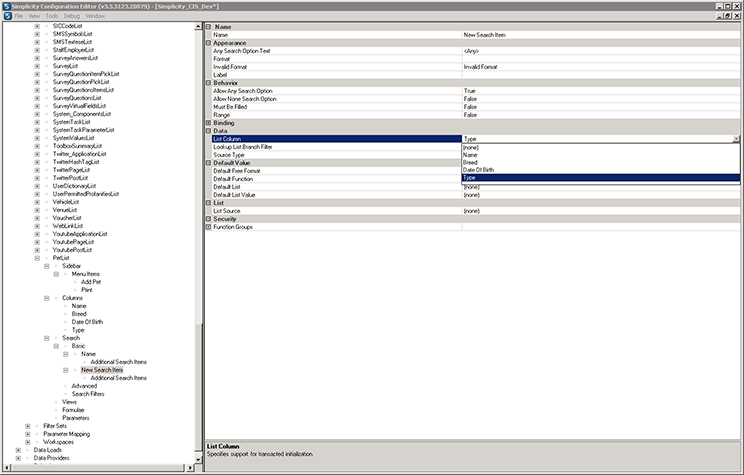Collapse the Appearance property category
This screenshot has height=475, width=744.
[208, 43]
